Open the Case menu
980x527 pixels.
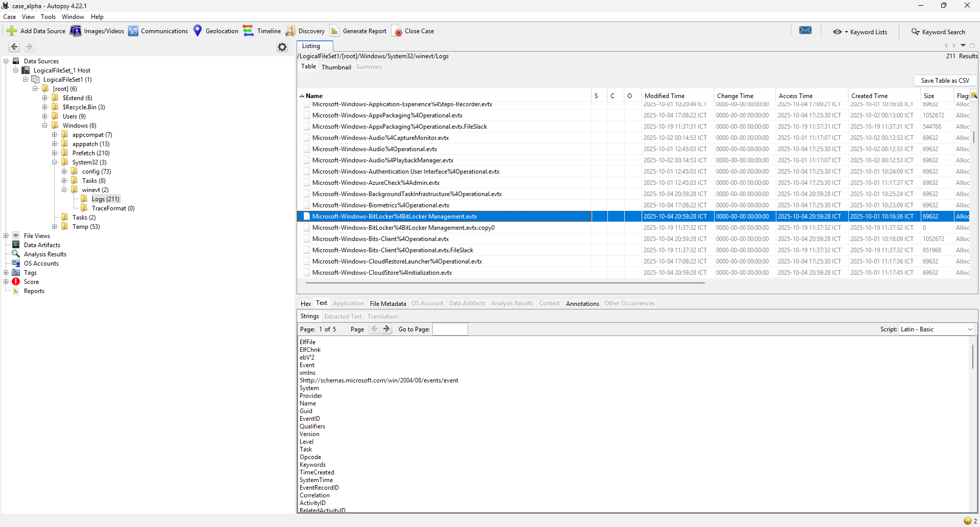click(x=9, y=17)
